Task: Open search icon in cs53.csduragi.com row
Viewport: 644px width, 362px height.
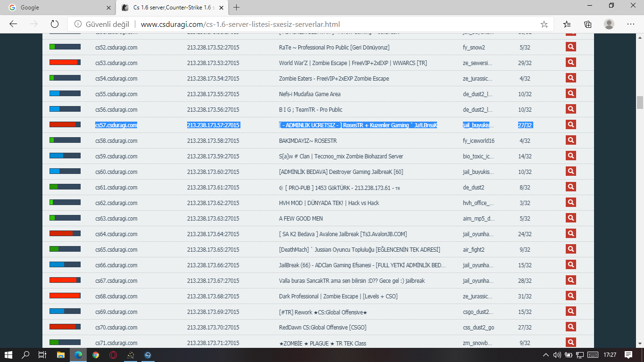Action: coord(571,62)
